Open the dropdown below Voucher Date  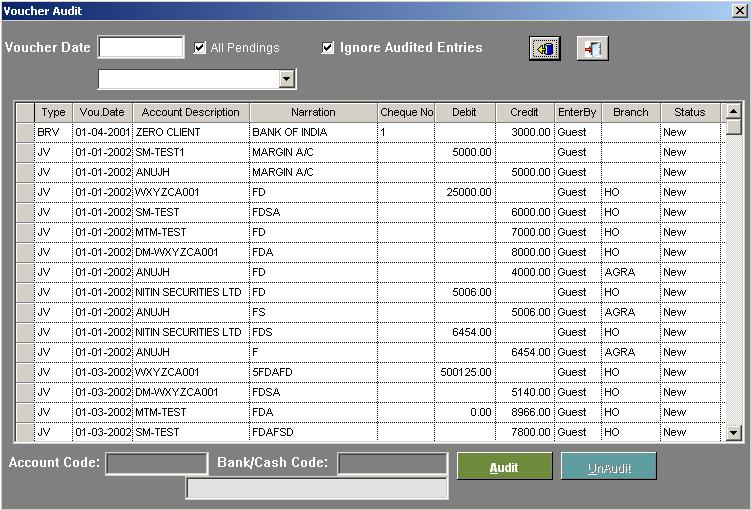click(287, 79)
